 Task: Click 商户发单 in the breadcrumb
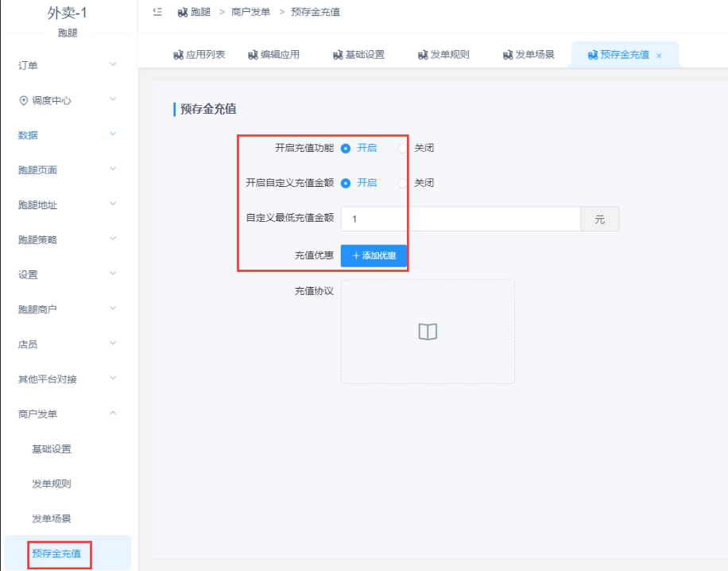[x=250, y=12]
